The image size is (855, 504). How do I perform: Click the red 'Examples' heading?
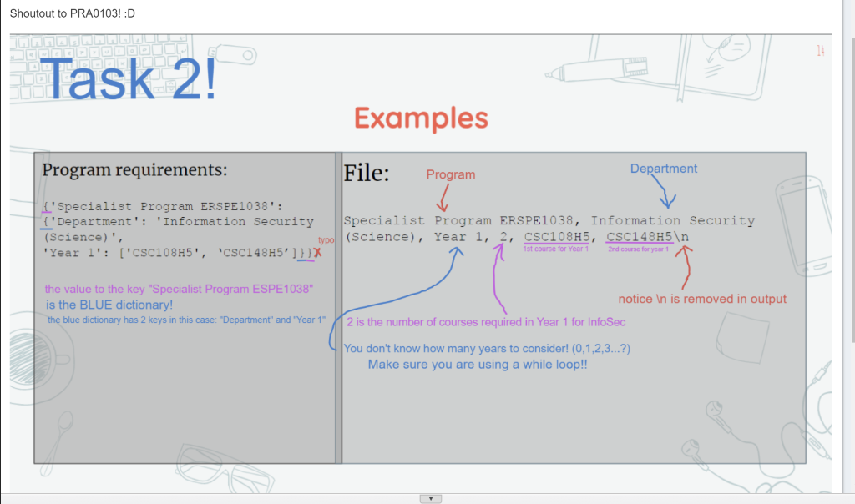[421, 118]
